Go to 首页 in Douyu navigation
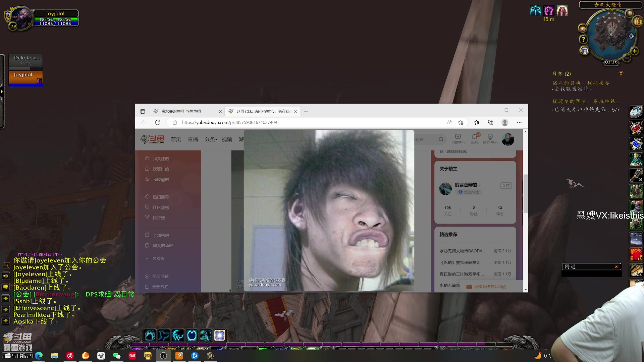 (x=176, y=139)
